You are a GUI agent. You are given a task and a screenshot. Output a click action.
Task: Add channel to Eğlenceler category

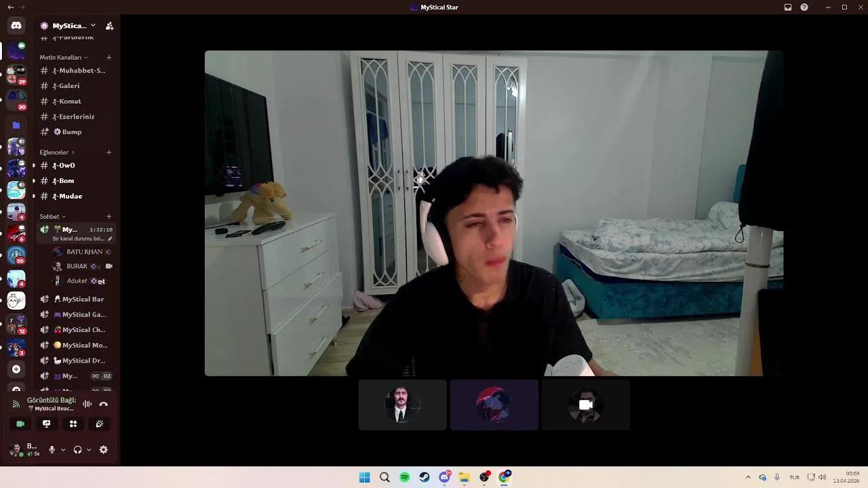(x=108, y=152)
